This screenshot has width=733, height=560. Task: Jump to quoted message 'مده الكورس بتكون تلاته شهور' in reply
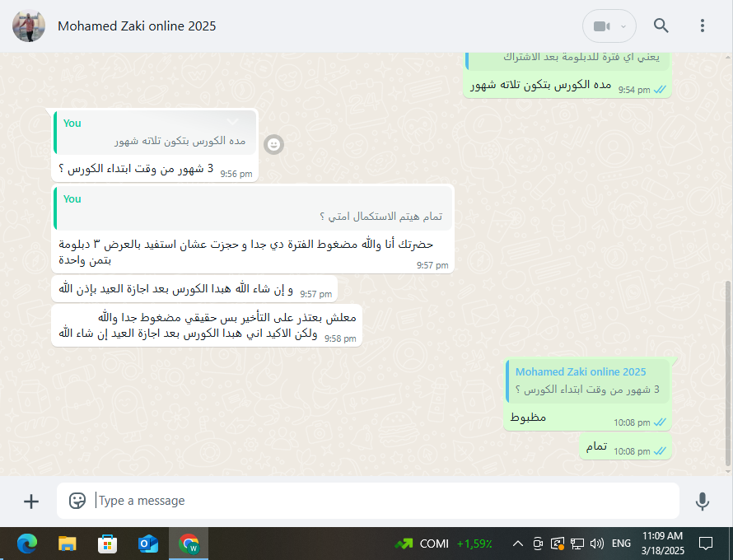(x=155, y=133)
